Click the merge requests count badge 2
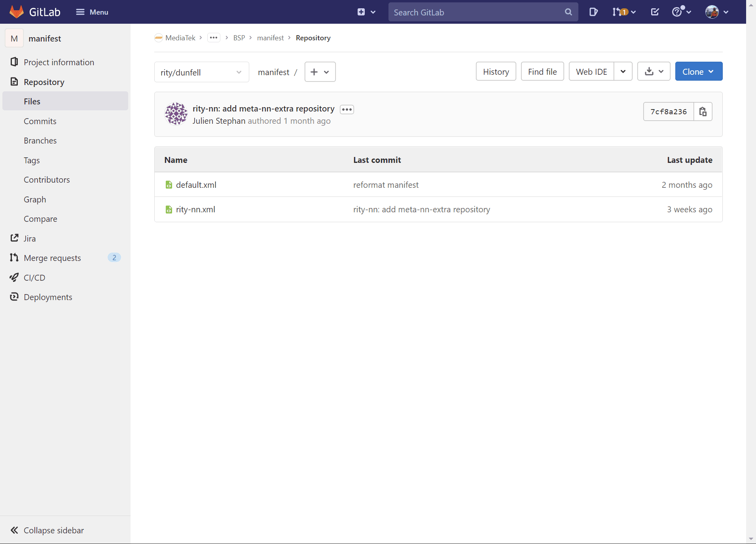Image resolution: width=756 pixels, height=544 pixels. 114,257
